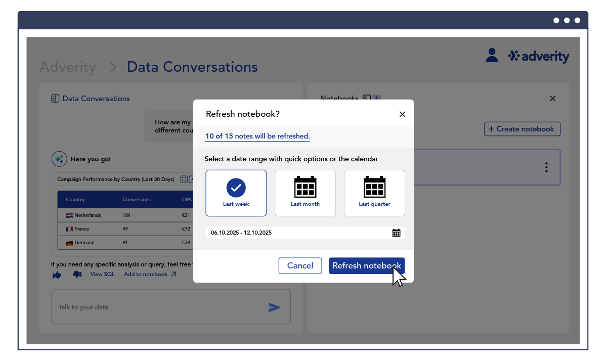Send message with paper plane icon

[x=274, y=307]
